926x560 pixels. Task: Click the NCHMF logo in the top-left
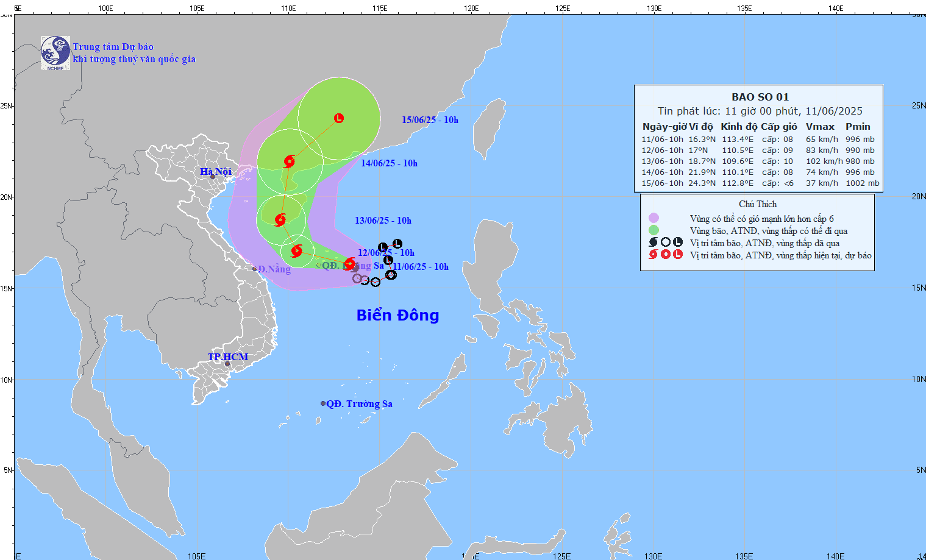click(x=55, y=53)
